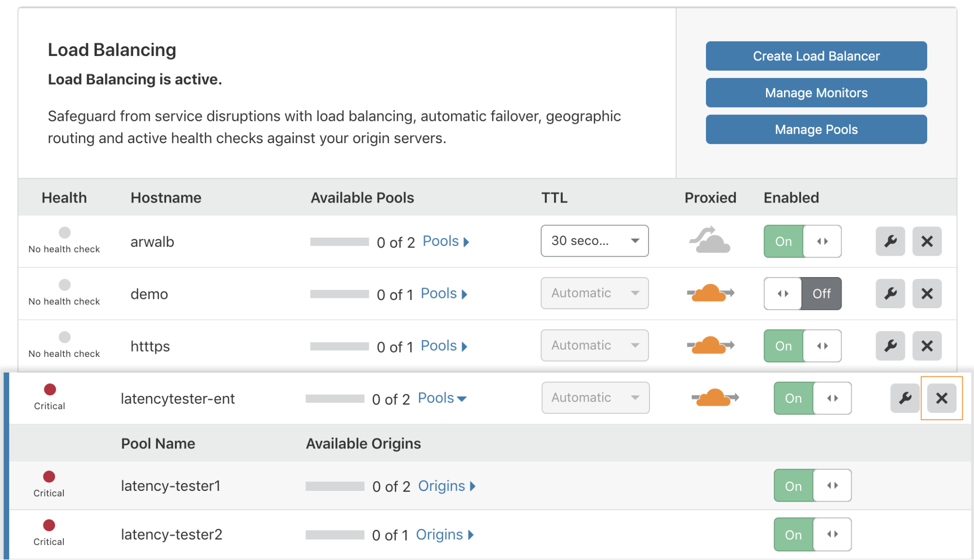Open Manage Monitors
Image resolution: width=974 pixels, height=560 pixels.
pos(816,93)
